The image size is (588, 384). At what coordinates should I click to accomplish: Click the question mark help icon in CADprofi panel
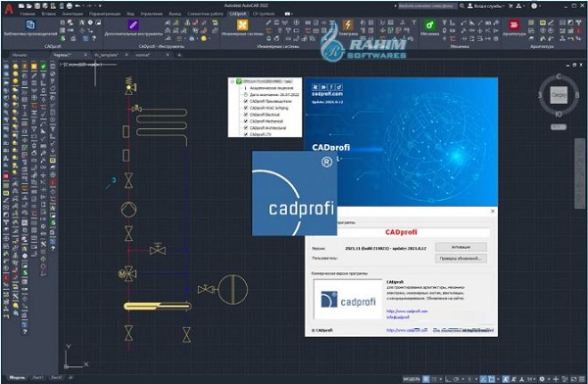[x=94, y=38]
